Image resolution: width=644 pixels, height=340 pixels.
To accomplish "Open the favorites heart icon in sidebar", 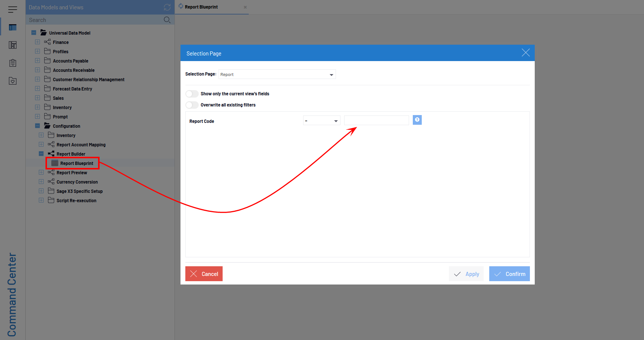I will [13, 81].
